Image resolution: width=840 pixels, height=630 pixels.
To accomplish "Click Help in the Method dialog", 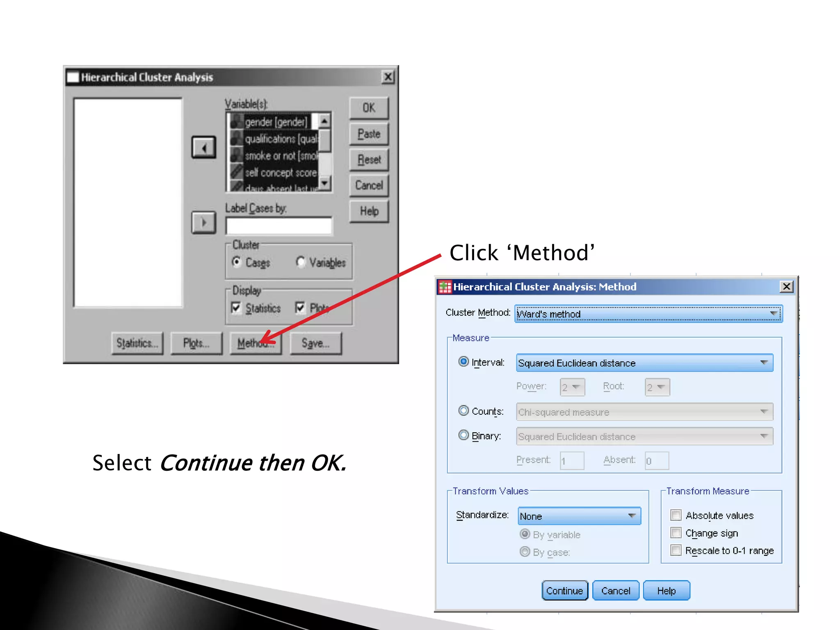I will (667, 591).
